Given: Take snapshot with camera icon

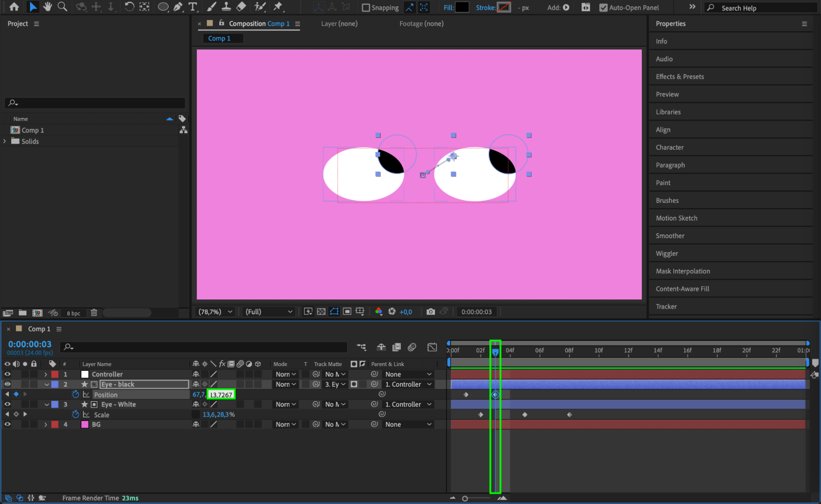Looking at the screenshot, I should (430, 312).
